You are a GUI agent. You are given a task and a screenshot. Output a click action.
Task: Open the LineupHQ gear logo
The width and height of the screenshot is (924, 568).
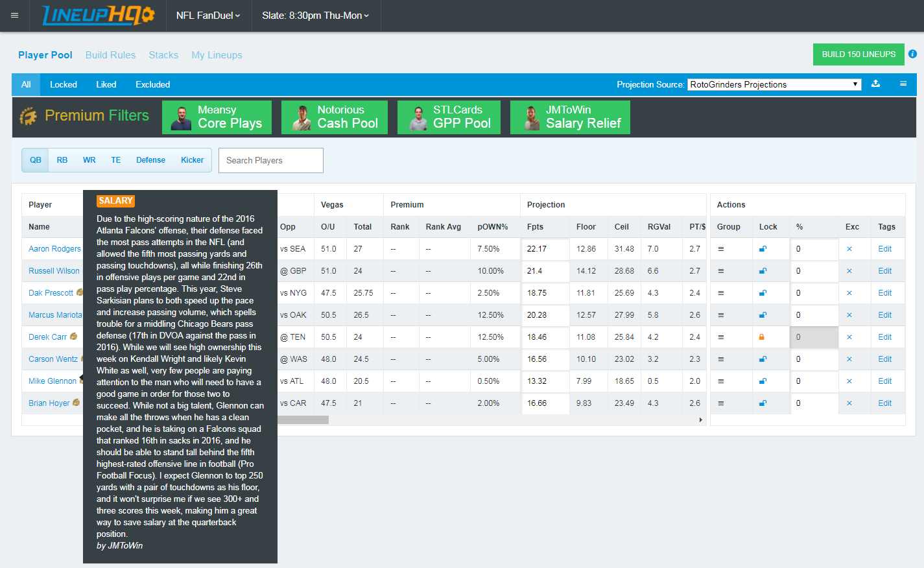click(145, 16)
